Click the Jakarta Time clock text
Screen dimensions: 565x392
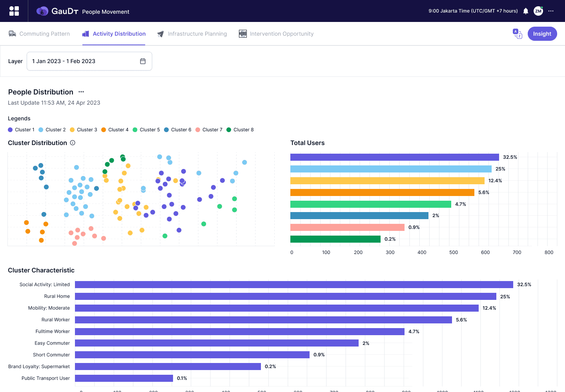[473, 11]
